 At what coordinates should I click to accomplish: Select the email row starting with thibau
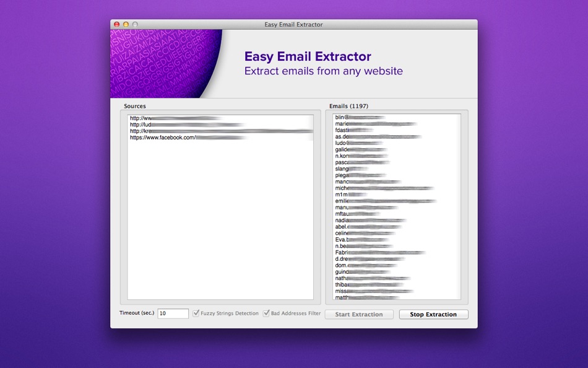coord(397,284)
